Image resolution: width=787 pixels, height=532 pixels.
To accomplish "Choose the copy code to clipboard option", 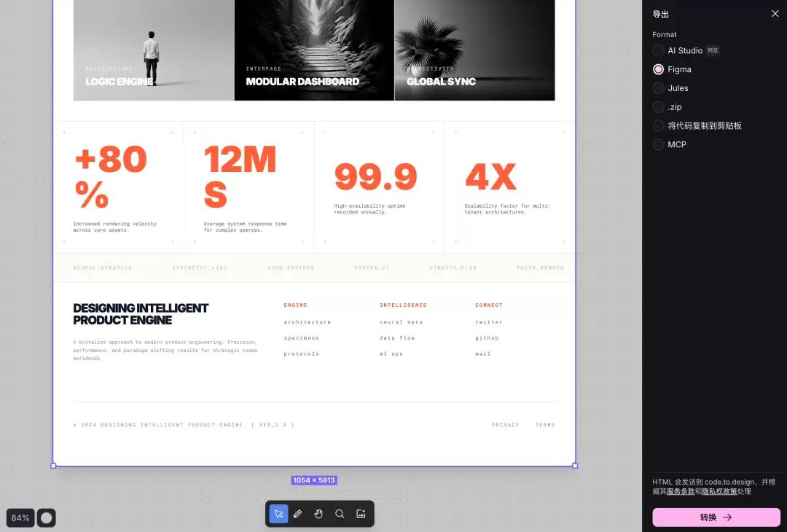I will [658, 125].
